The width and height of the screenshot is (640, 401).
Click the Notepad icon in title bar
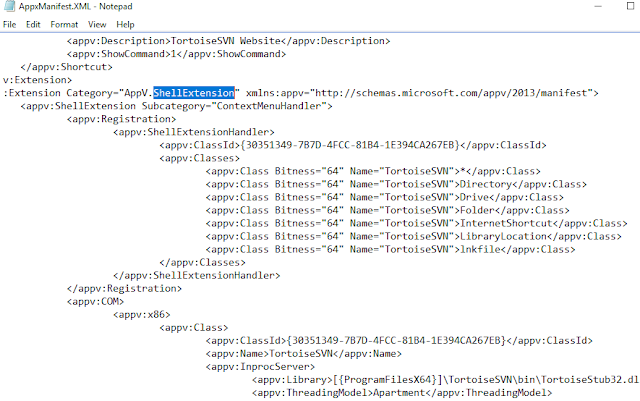(9, 6)
